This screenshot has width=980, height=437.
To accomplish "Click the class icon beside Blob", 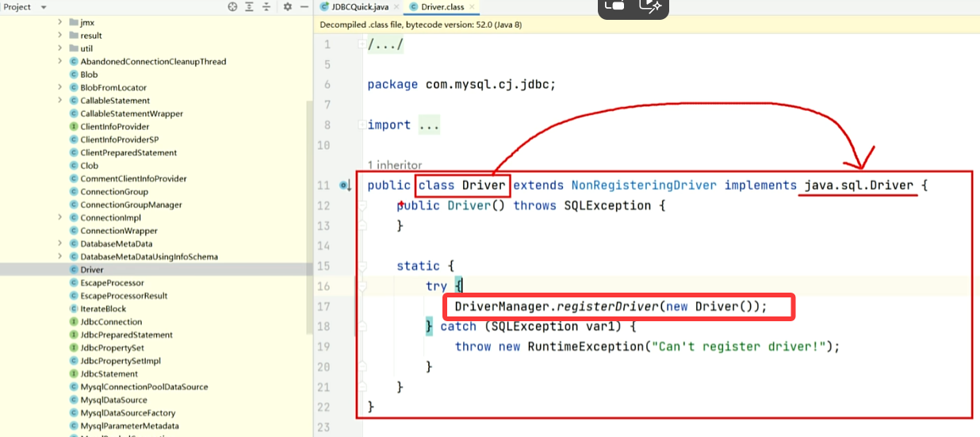I will [x=74, y=75].
